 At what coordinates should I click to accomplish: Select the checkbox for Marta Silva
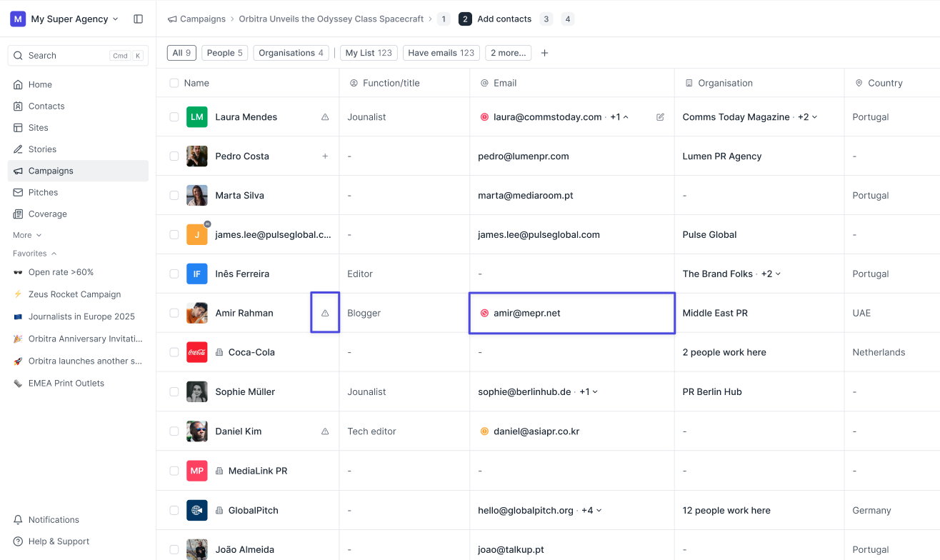tap(174, 196)
